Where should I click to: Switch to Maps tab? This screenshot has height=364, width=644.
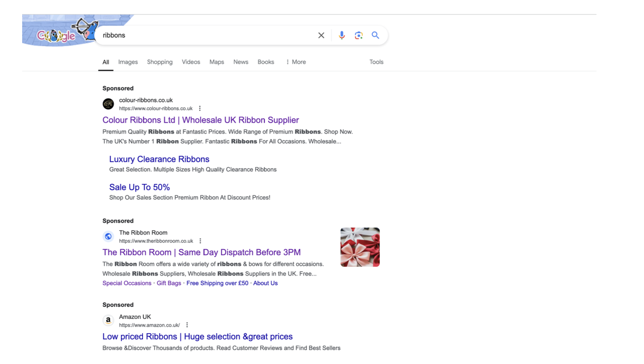point(216,62)
